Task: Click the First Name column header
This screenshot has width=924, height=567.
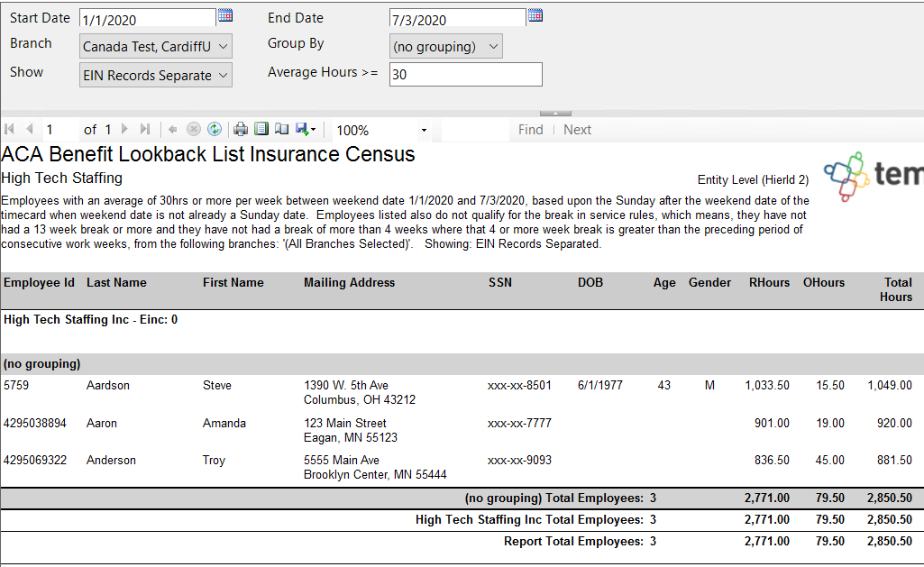Action: [x=233, y=282]
